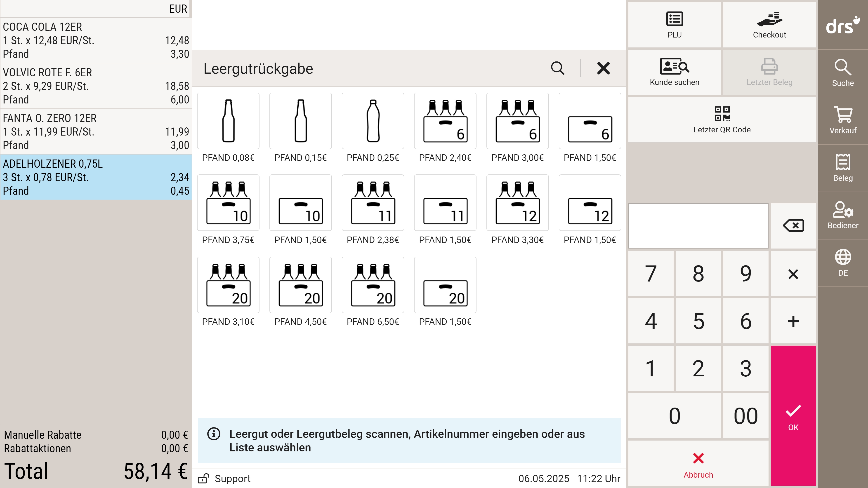
Task: Open Suche in the right sidebar
Action: point(843,73)
